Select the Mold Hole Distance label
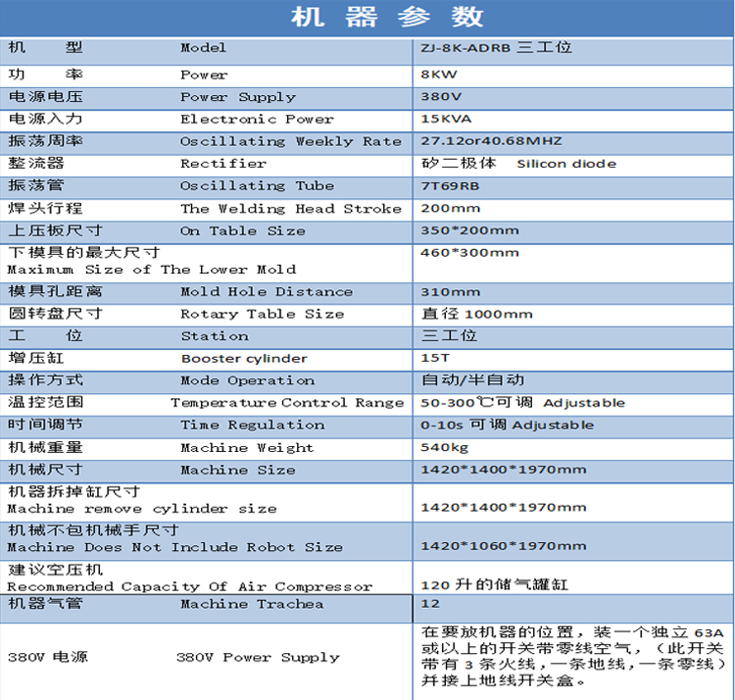The image size is (735, 700). [266, 292]
